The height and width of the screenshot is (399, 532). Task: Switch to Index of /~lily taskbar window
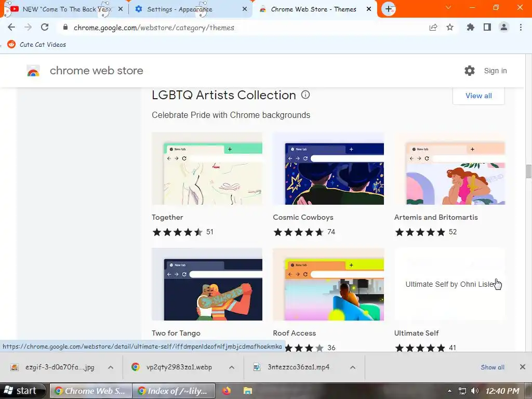tap(174, 391)
